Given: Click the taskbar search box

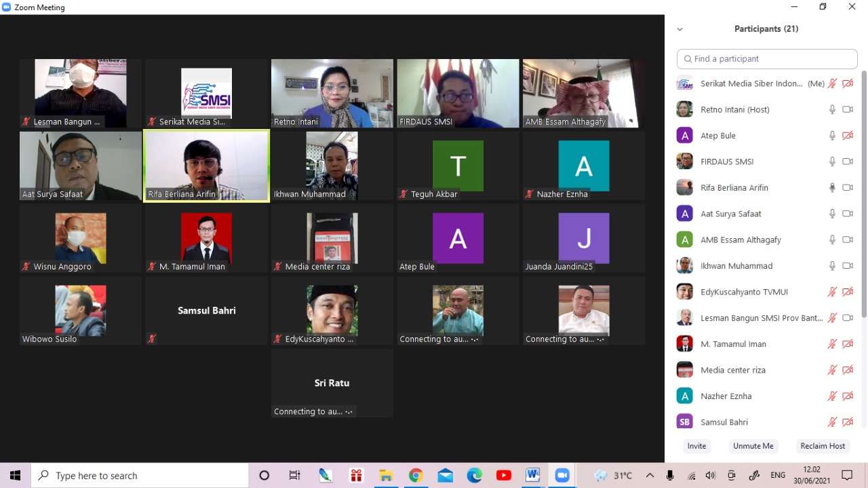Looking at the screenshot, I should 141,476.
